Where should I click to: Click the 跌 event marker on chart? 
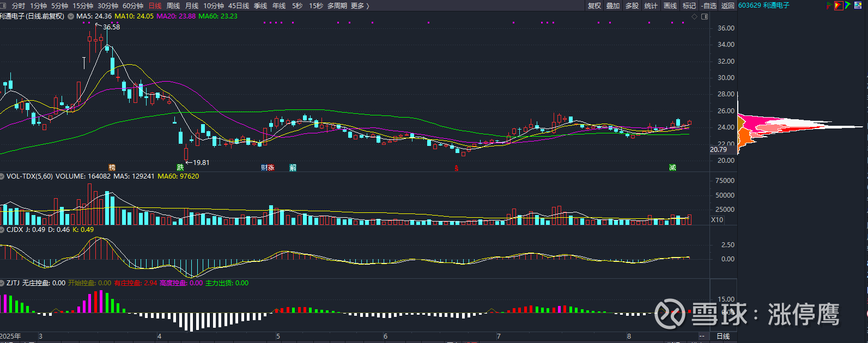(x=180, y=168)
